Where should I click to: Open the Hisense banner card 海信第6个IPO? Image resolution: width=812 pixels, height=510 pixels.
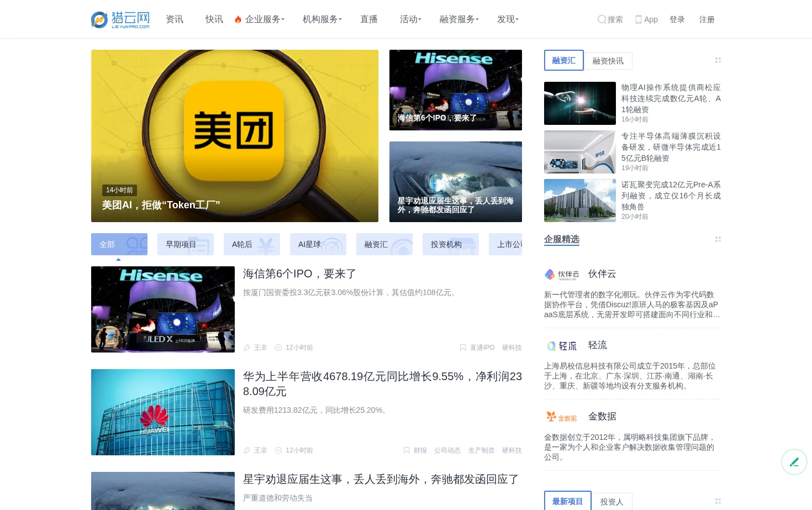tap(456, 90)
